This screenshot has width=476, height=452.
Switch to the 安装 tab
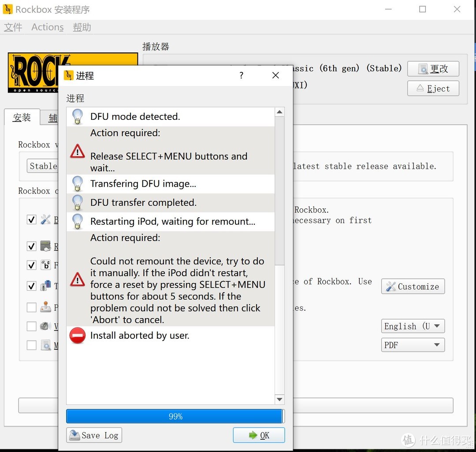[22, 117]
